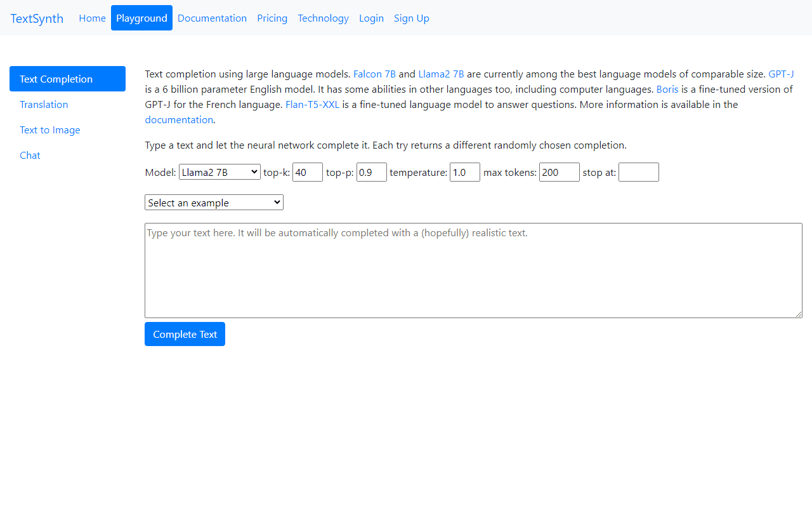Image resolution: width=812 pixels, height=508 pixels.
Task: Go to the Home navigation link
Action: pyautogui.click(x=92, y=18)
